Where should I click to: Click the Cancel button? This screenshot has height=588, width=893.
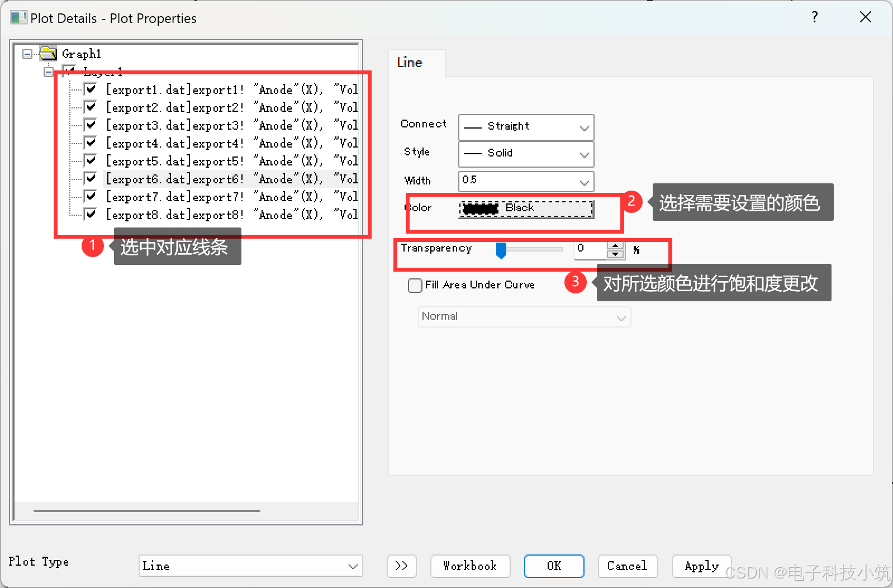pos(628,566)
